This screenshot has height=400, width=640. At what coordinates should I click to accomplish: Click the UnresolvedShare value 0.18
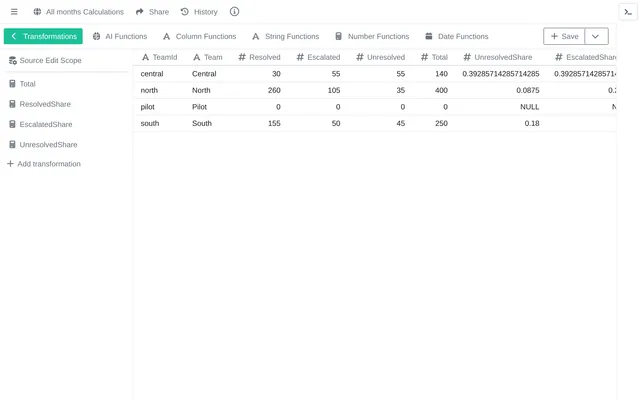click(x=532, y=123)
